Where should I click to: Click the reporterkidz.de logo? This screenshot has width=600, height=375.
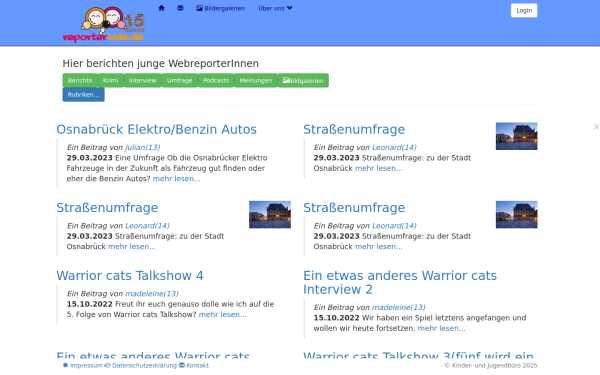pos(104,24)
